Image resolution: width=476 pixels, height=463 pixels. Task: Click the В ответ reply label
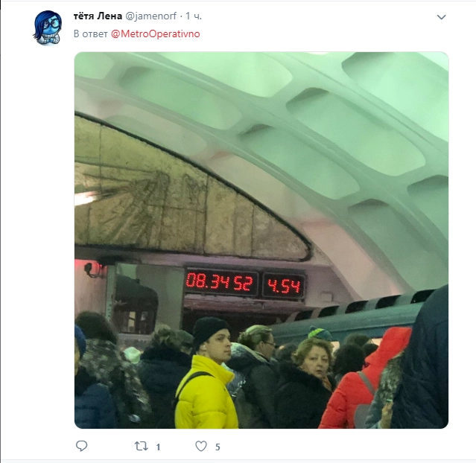click(90, 33)
